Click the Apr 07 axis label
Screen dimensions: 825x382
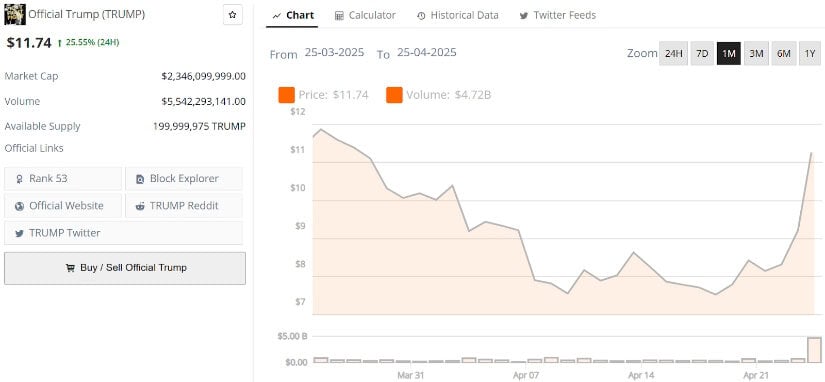click(526, 376)
